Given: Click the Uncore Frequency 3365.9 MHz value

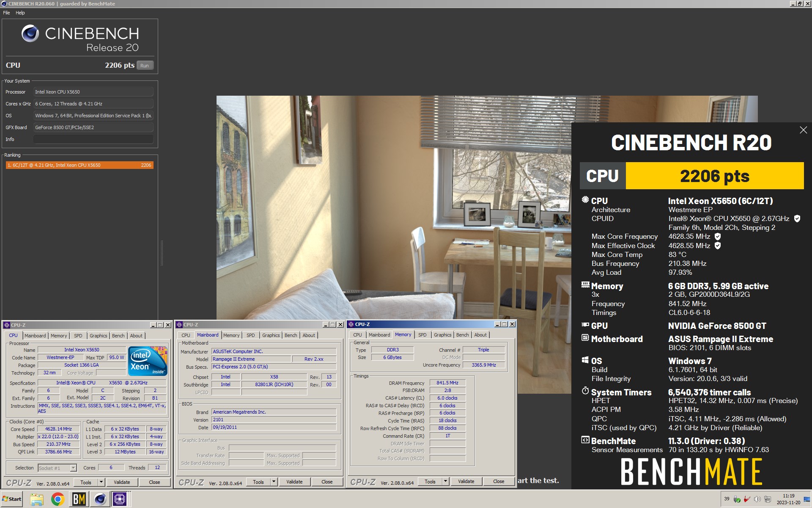Looking at the screenshot, I should pyautogui.click(x=484, y=365).
